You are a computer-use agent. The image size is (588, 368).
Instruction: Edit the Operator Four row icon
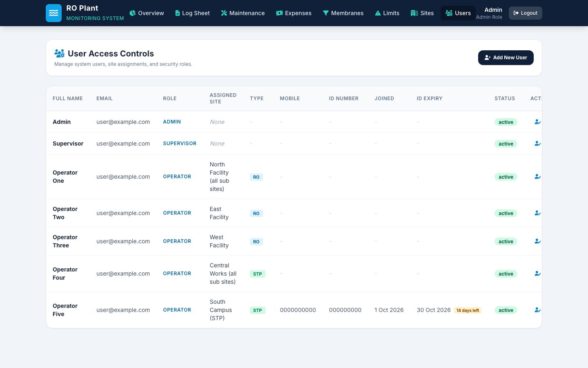(537, 274)
